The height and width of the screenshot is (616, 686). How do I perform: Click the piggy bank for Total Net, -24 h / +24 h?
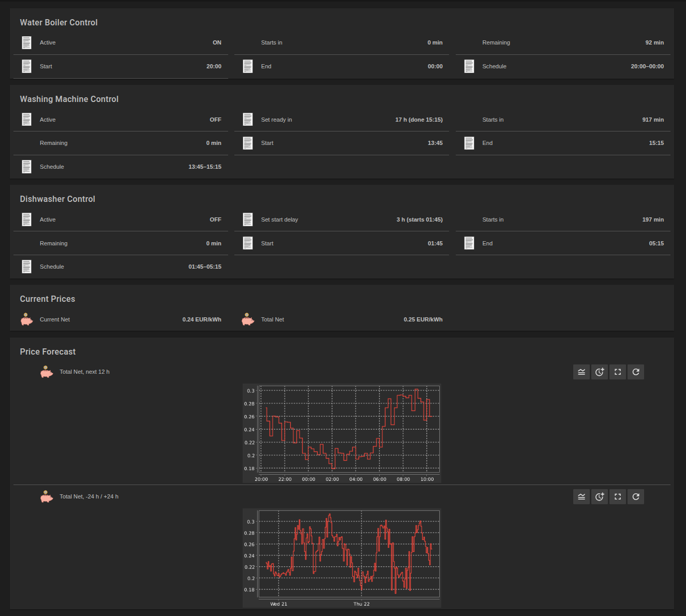click(47, 496)
